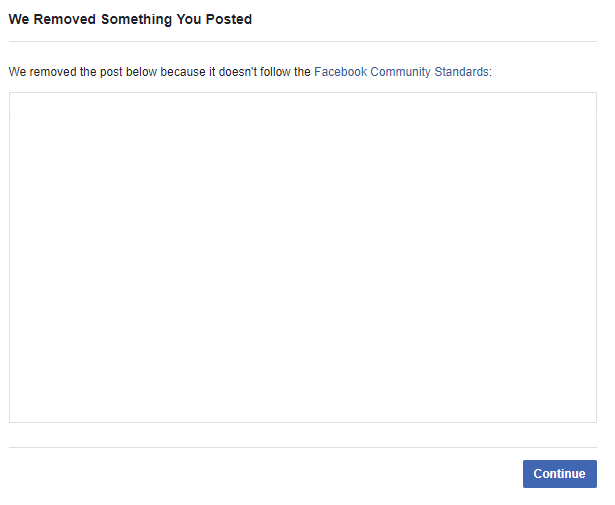Select the 'We Removed Something You Posted' heading

tap(130, 19)
